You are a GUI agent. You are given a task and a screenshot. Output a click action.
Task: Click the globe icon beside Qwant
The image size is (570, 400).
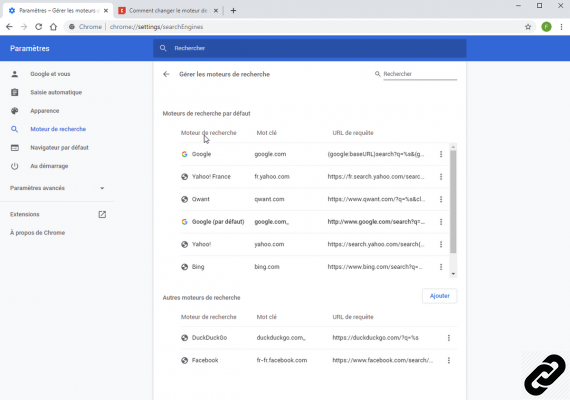click(184, 199)
